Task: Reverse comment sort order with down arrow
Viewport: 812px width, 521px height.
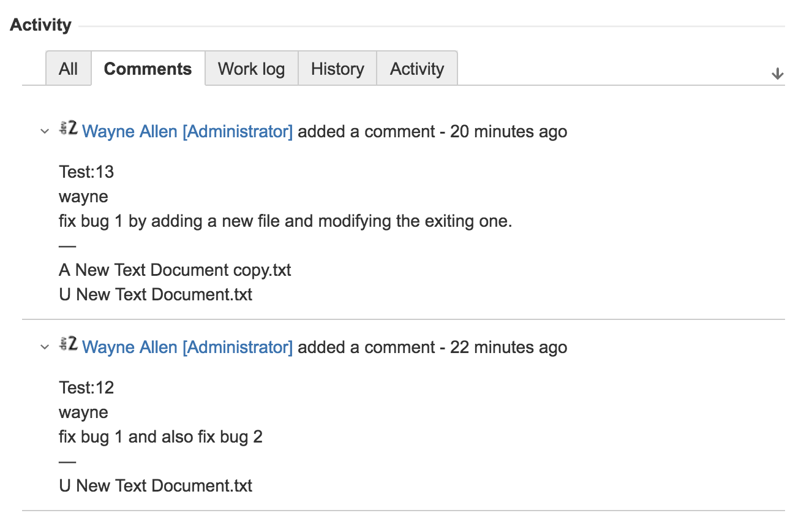Action: click(777, 74)
